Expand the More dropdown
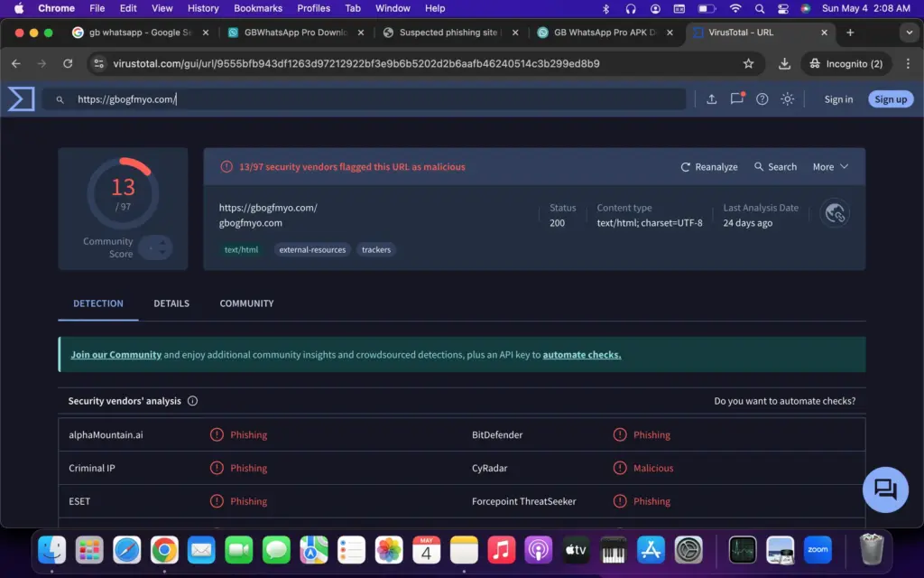 [830, 167]
